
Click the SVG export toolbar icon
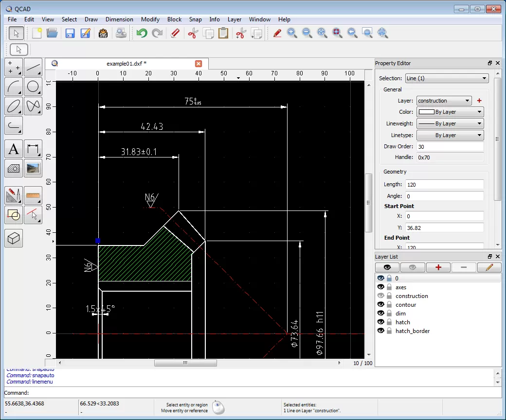[103, 33]
